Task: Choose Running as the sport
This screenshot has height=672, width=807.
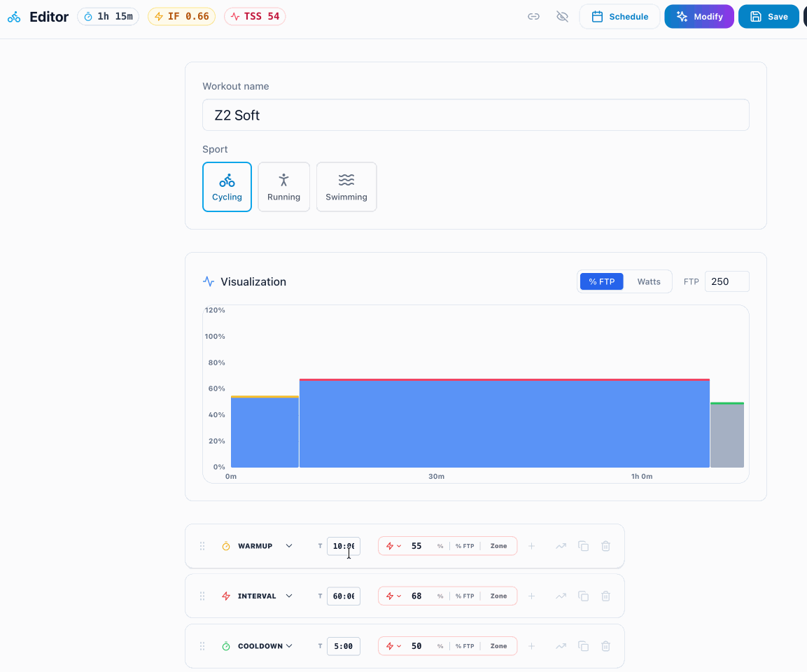Action: 283,187
